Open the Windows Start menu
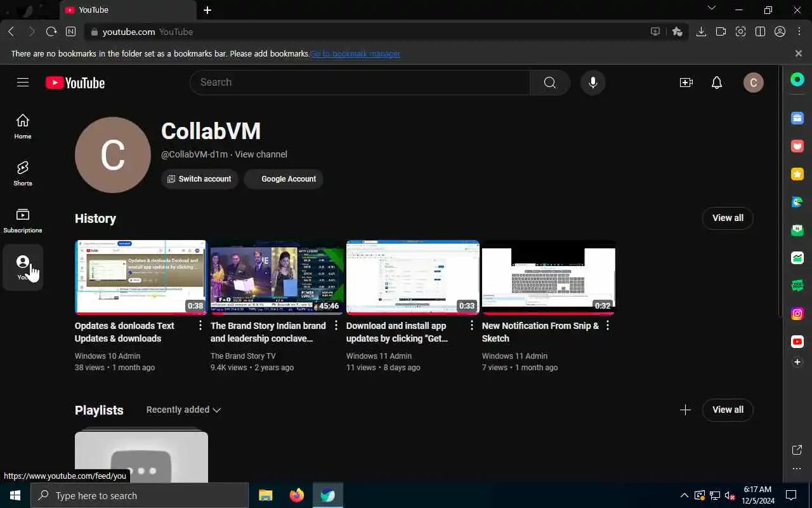 [x=15, y=495]
